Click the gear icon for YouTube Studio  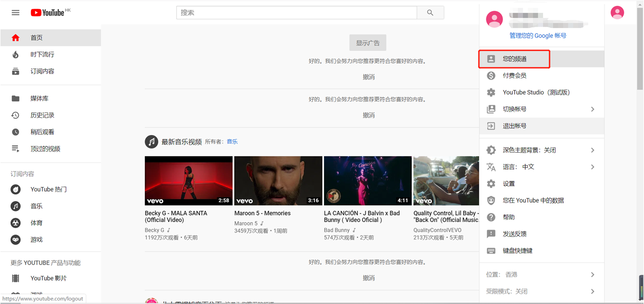[491, 92]
